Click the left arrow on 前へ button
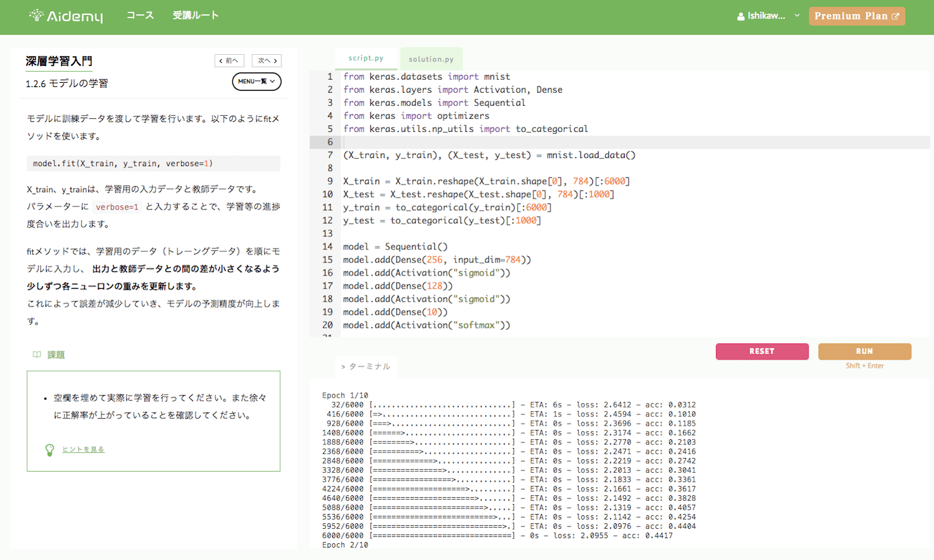Screen dimensions: 934x560 coord(221,61)
